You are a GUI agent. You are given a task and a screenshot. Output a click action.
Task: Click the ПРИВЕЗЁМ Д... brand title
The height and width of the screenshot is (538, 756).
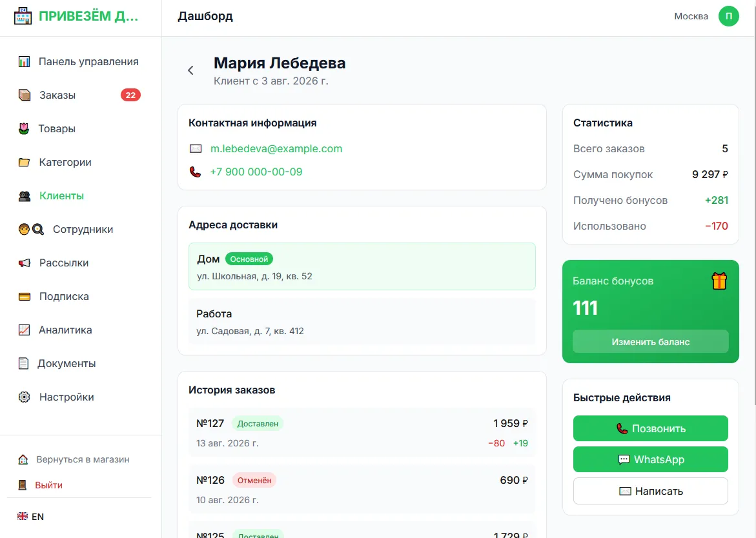point(88,16)
